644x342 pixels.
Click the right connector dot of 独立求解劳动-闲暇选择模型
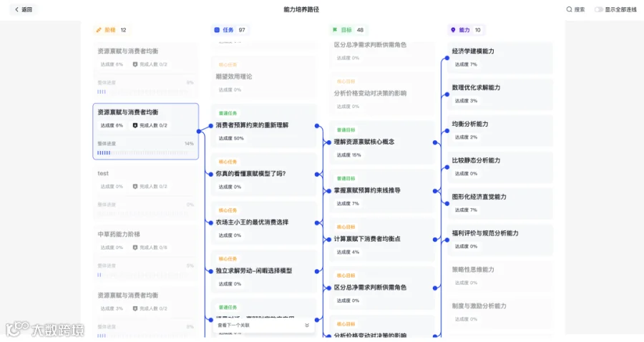click(317, 271)
